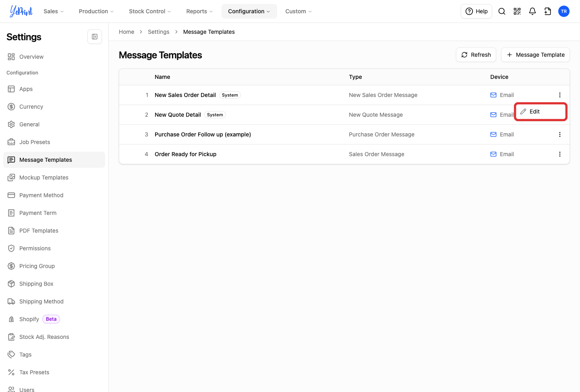
Task: Add a new Message Template
Action: pyautogui.click(x=535, y=55)
